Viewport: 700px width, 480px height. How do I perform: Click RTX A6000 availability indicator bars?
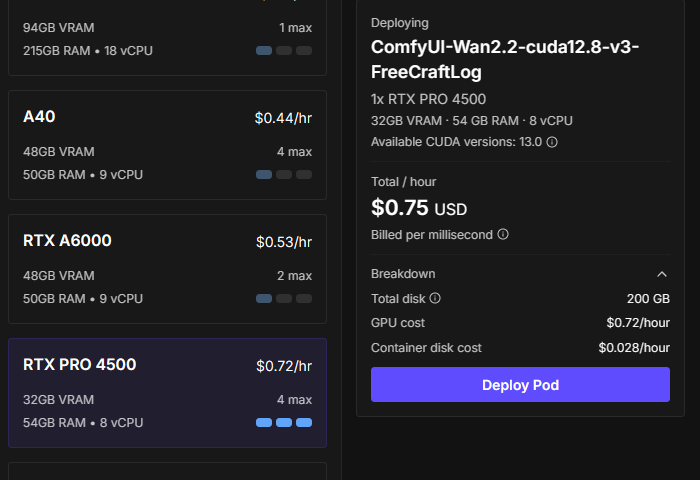(x=284, y=299)
